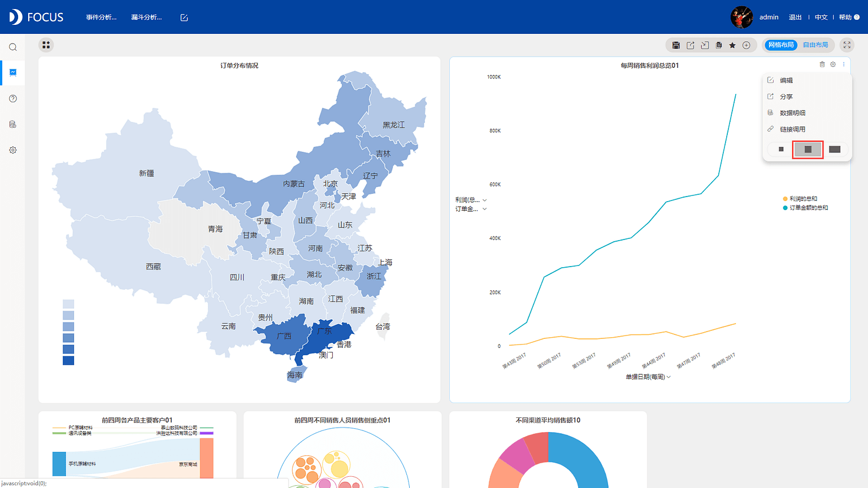Click 前四周不同销售人员销售侧重点01 title

pyautogui.click(x=342, y=420)
